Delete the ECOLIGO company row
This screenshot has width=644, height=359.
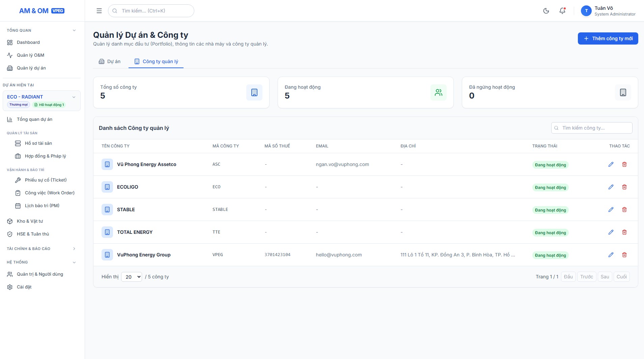(x=624, y=187)
